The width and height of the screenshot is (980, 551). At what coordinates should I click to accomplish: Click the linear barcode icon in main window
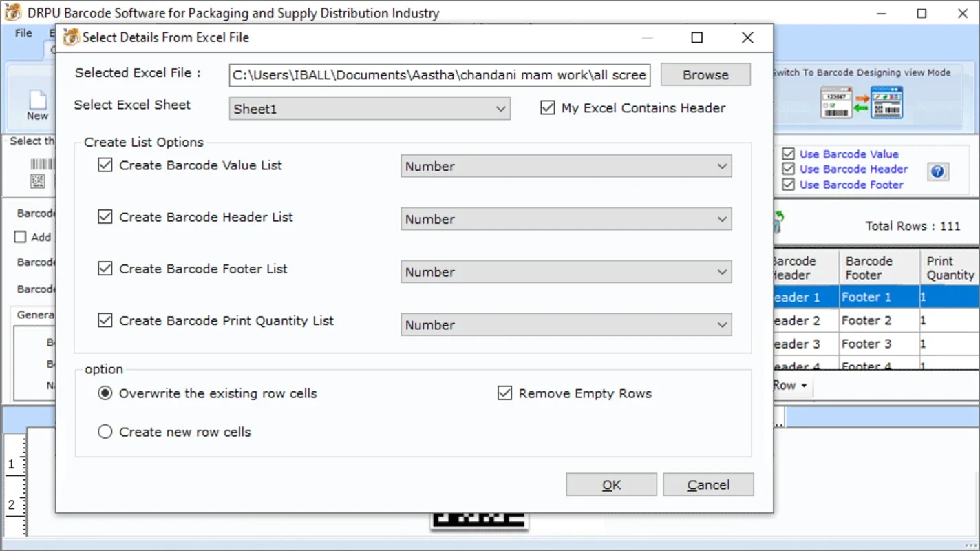pyautogui.click(x=43, y=165)
